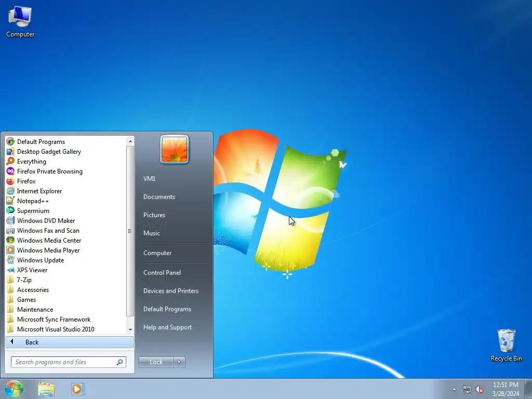Click the programs list scrollbar thumb
The height and width of the screenshot is (399, 532).
[130, 231]
